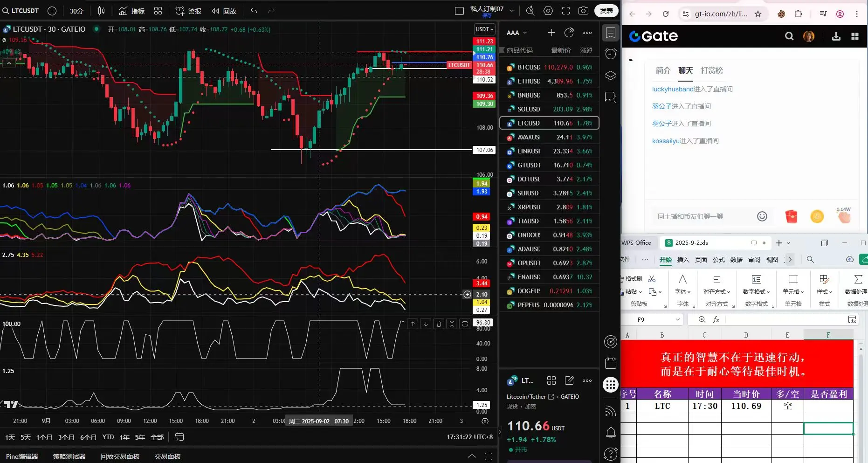Open the 策略测试器 tab
Screen dimensions: 868x463
(x=69, y=456)
